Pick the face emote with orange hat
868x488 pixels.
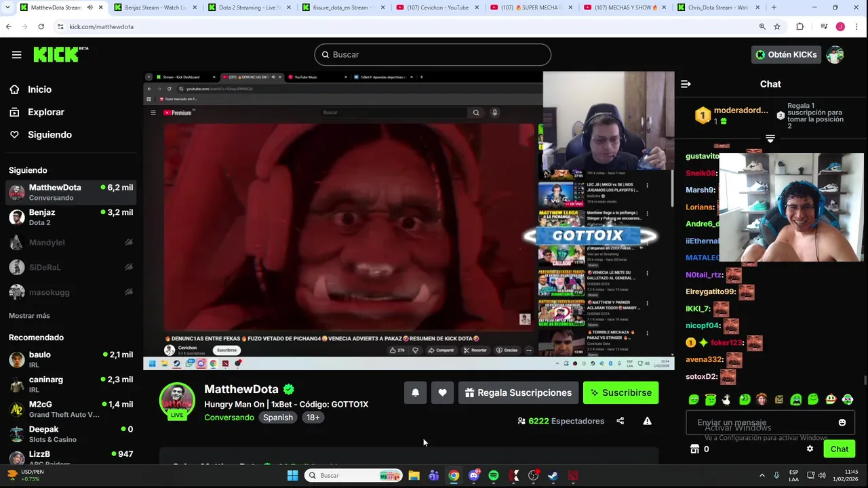point(762,399)
